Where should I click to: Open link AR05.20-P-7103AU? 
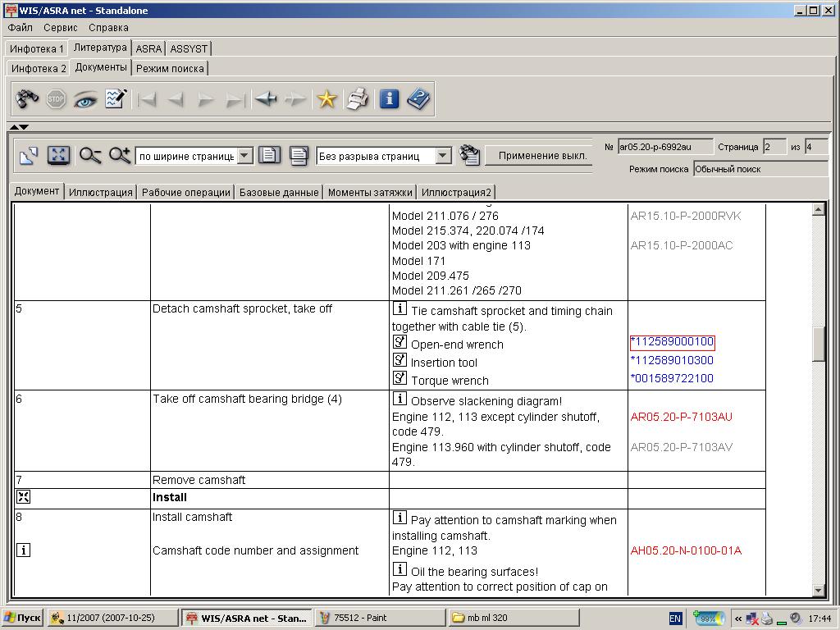(x=681, y=417)
